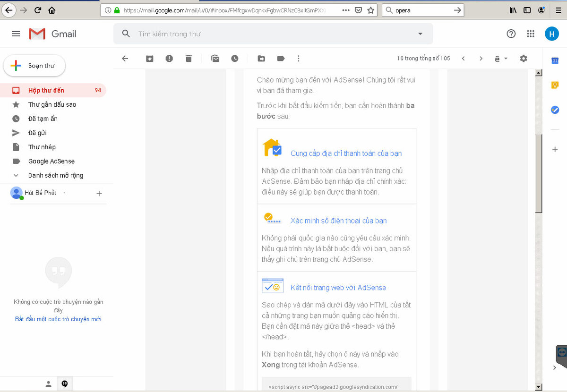Open the Firefox Library icon
Viewport: 567px width, 392px height.
pyautogui.click(x=513, y=10)
